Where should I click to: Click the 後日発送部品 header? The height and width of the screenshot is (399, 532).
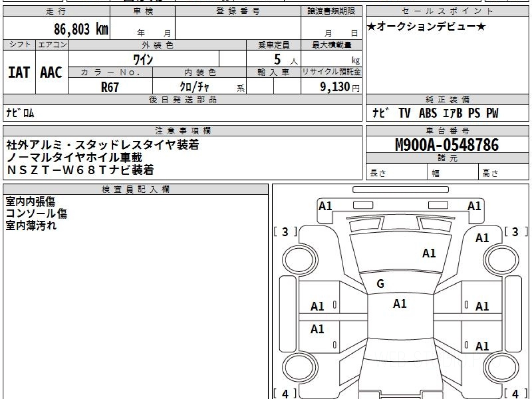[183, 100]
